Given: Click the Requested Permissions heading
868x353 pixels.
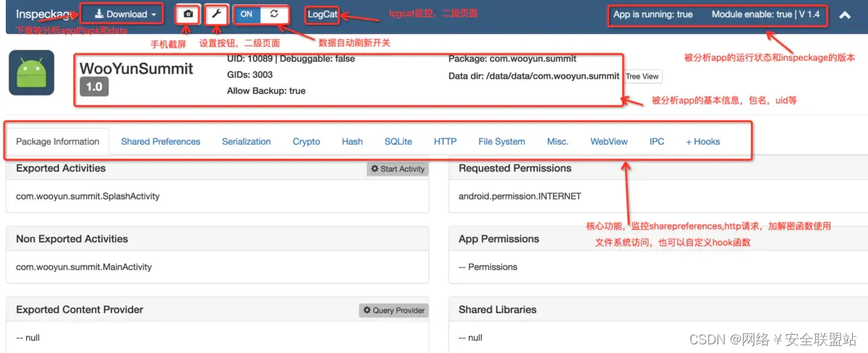Looking at the screenshot, I should [x=515, y=169].
